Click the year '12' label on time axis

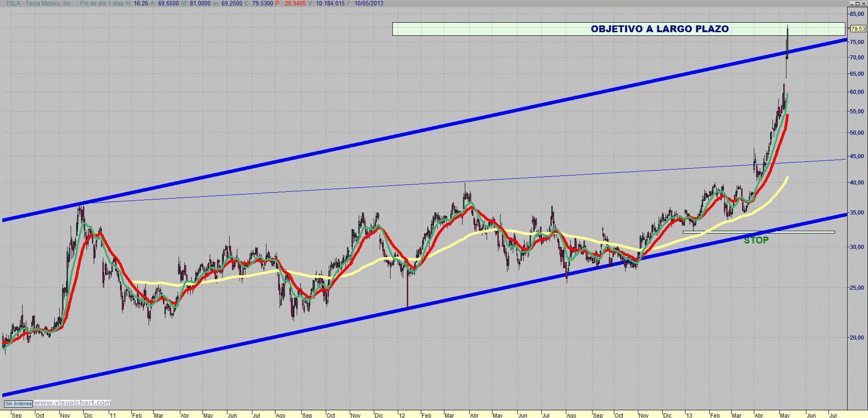[402, 415]
